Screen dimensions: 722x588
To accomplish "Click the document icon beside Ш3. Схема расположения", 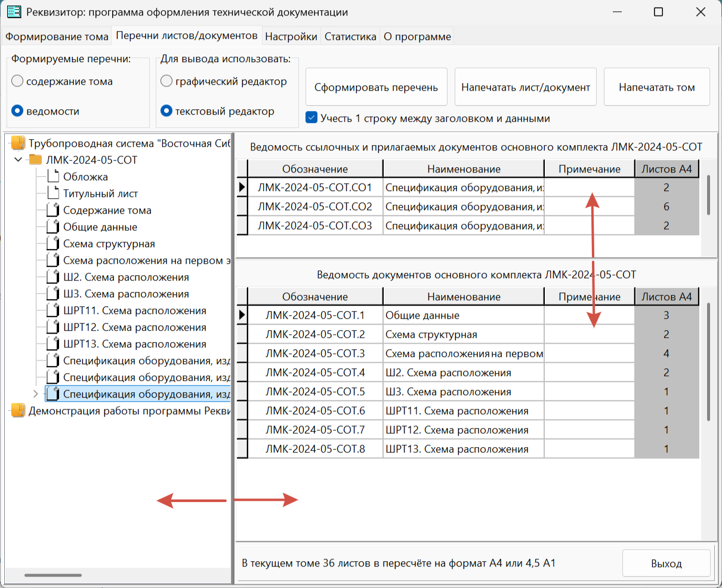I will (53, 294).
